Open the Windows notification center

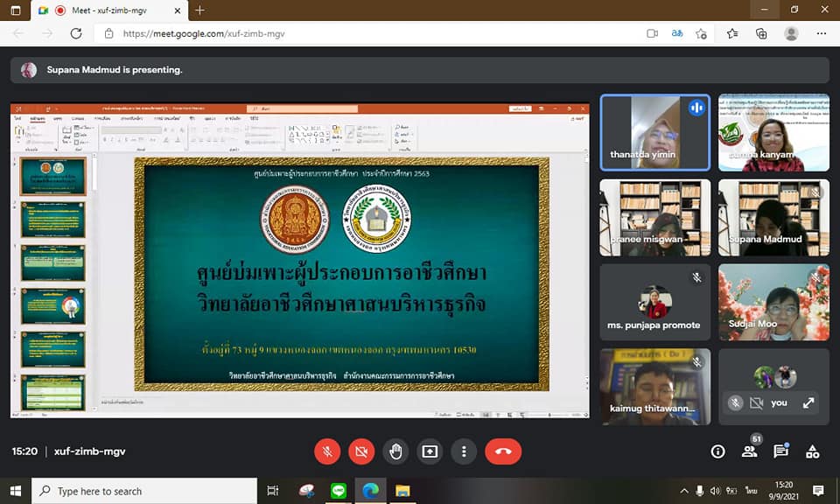[x=818, y=491]
